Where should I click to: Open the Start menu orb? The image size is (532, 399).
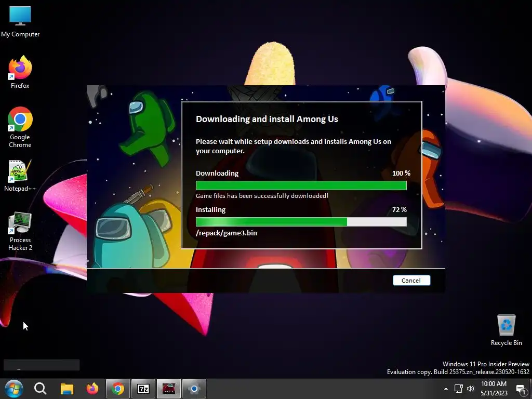click(x=14, y=389)
